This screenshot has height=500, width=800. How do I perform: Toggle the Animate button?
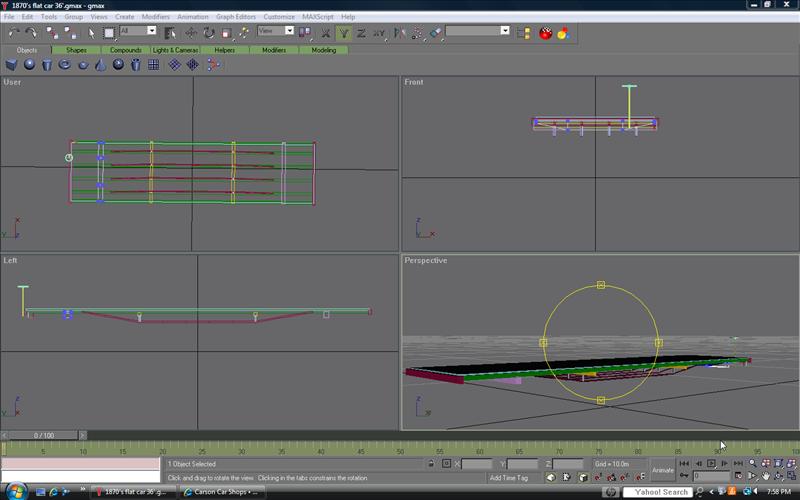click(663, 470)
